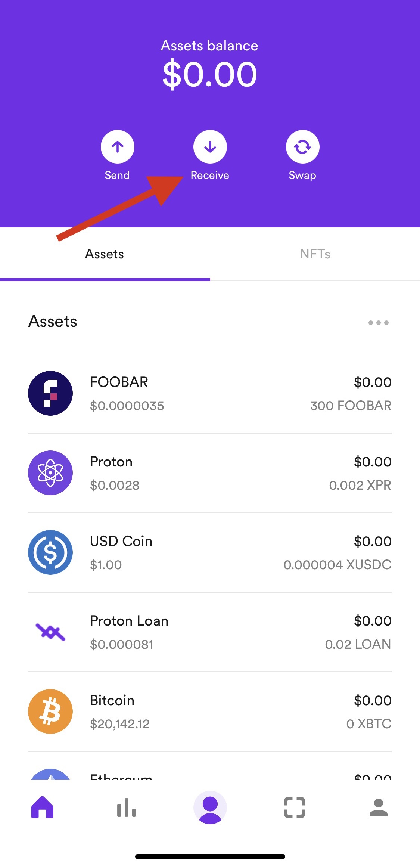Tap the Bitcoin orange logo
Screen dimensions: 420x868
point(50,712)
